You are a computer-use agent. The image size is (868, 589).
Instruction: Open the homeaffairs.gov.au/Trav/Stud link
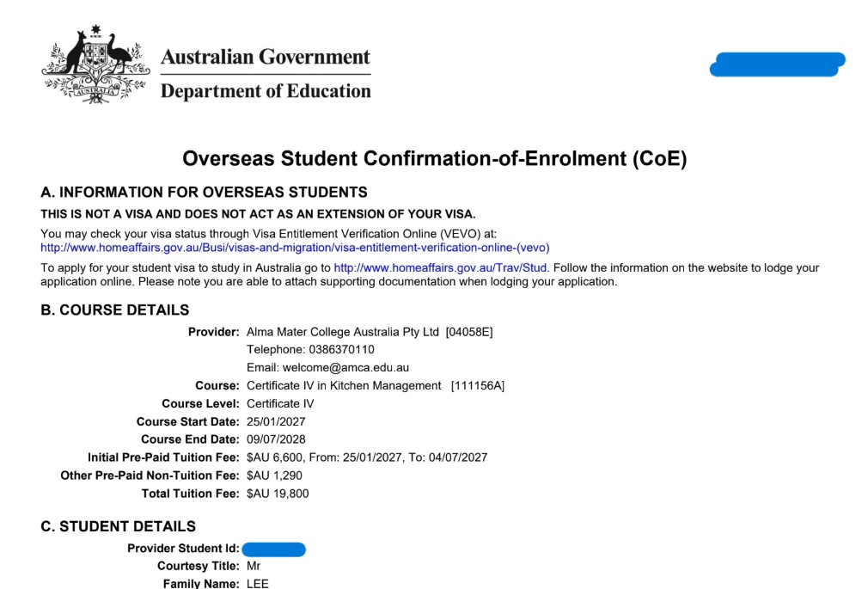tap(440, 268)
